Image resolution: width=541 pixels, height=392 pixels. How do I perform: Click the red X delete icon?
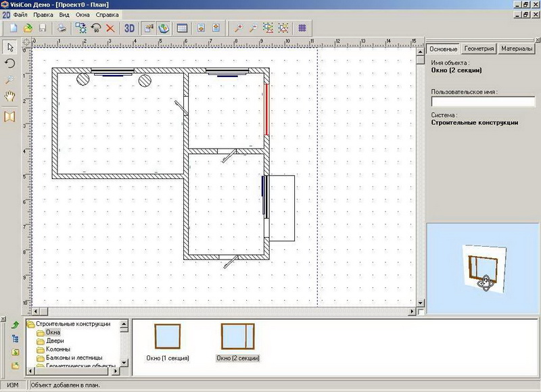(x=110, y=28)
